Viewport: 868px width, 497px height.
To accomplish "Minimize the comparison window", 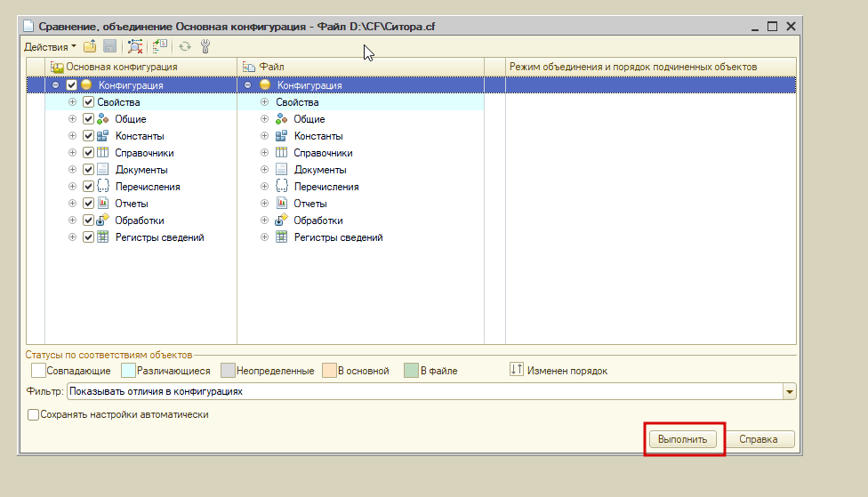I will pyautogui.click(x=754, y=28).
